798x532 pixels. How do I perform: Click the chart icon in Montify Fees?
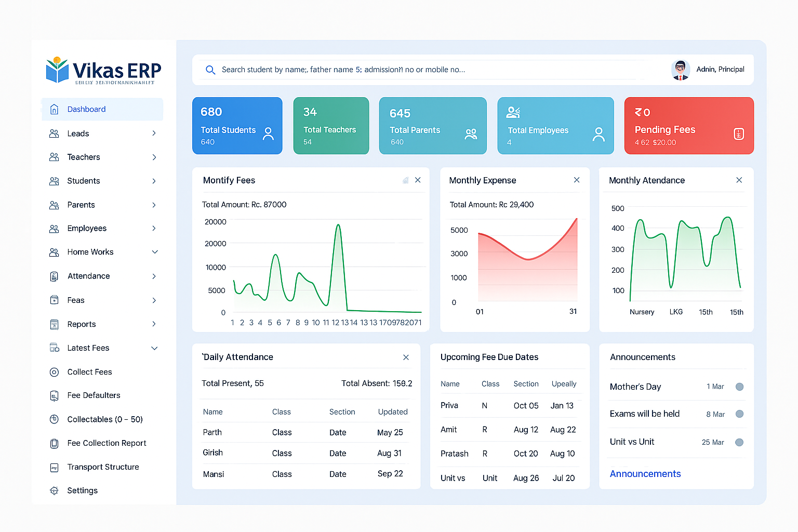click(405, 180)
